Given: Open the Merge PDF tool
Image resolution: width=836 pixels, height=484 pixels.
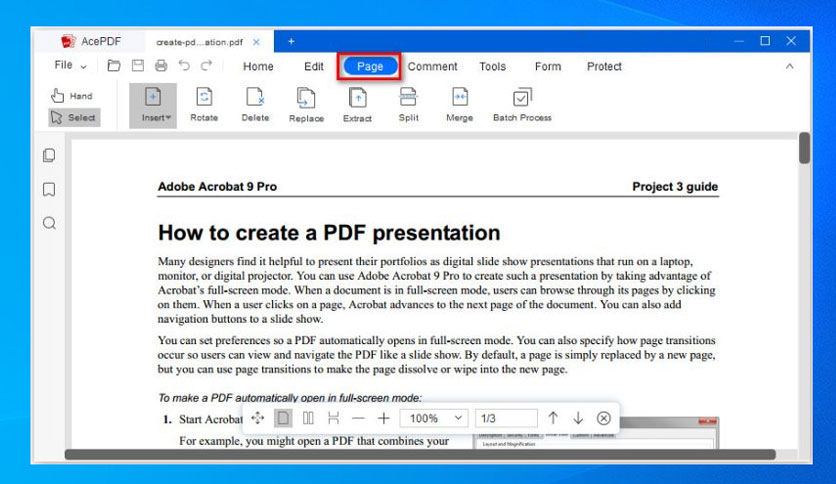Looking at the screenshot, I should (x=460, y=105).
